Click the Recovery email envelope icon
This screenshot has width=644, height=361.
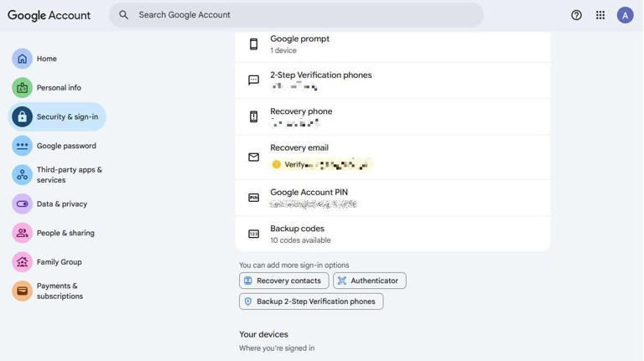(x=254, y=157)
